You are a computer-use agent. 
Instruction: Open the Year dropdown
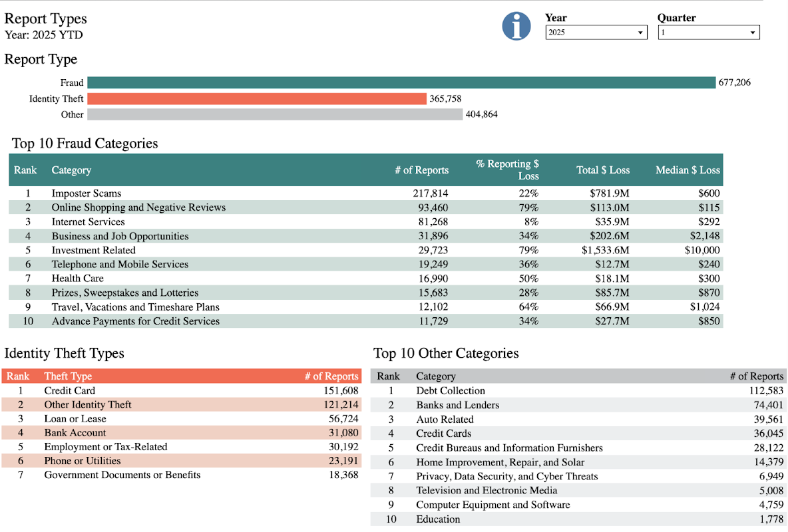pos(596,33)
